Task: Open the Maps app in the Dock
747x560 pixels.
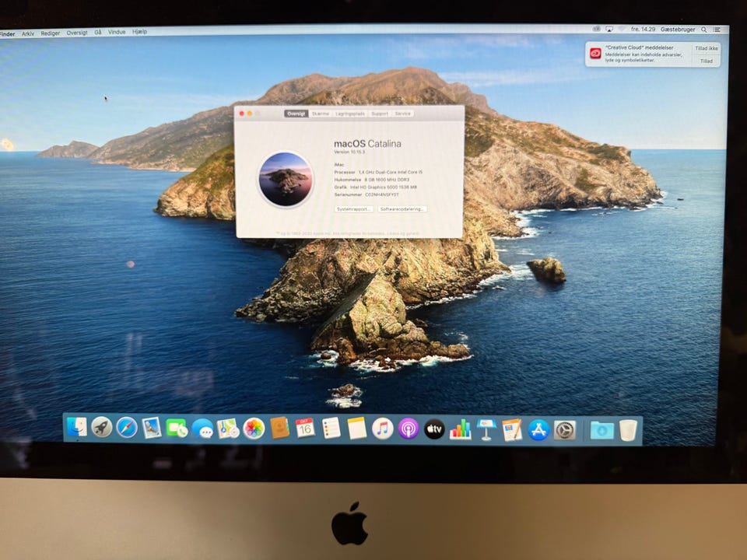Action: click(x=228, y=429)
